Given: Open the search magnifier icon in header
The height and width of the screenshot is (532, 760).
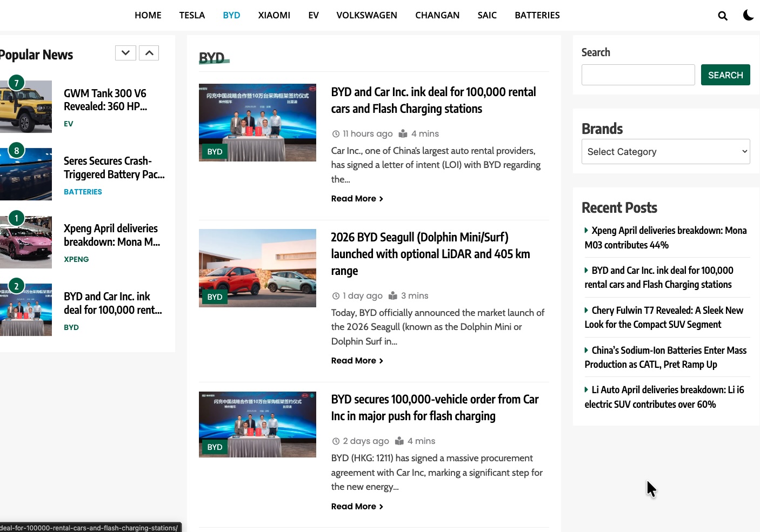Looking at the screenshot, I should coord(723,16).
